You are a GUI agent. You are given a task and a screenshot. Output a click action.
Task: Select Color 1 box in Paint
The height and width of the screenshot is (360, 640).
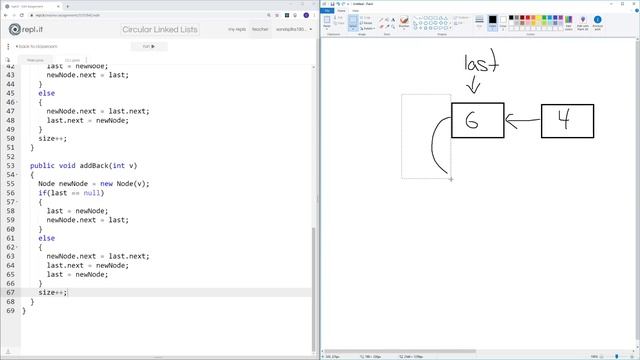(x=493, y=22)
